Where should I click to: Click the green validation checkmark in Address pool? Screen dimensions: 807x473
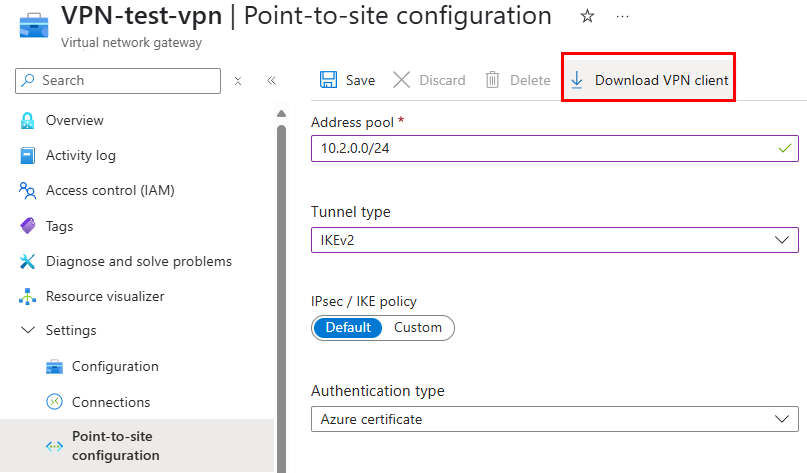(x=784, y=148)
